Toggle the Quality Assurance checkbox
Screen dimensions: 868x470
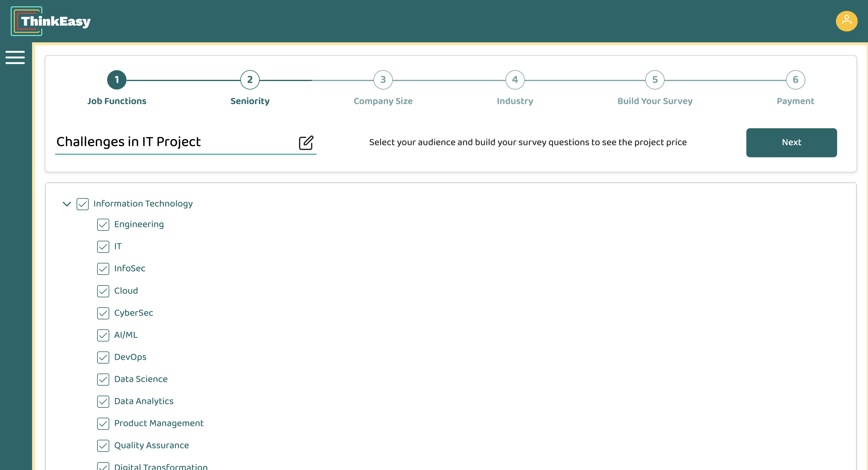click(103, 446)
